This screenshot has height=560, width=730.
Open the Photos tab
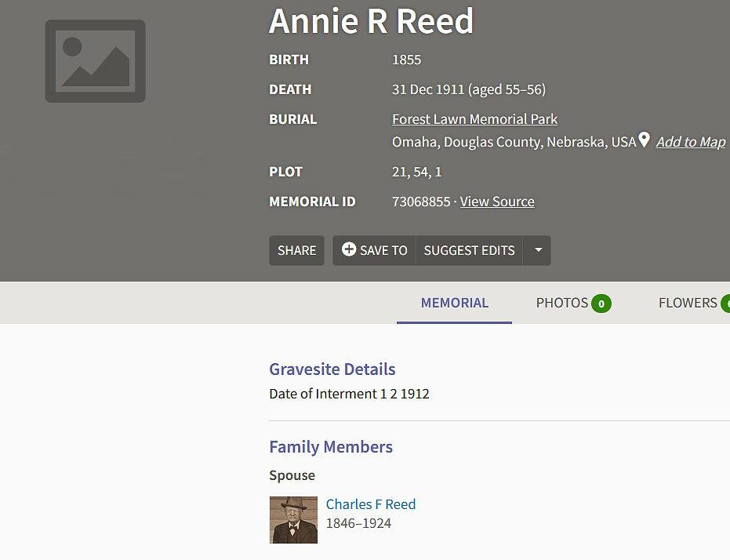point(561,303)
